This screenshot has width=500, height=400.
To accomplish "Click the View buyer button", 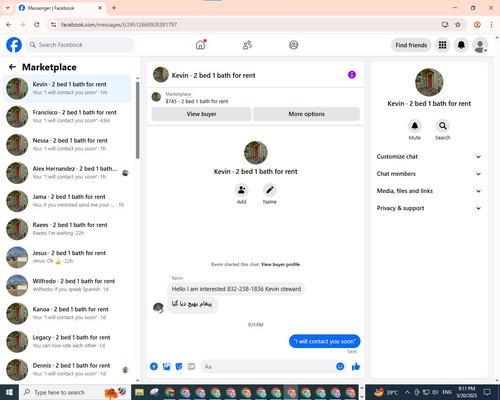I will (x=201, y=114).
